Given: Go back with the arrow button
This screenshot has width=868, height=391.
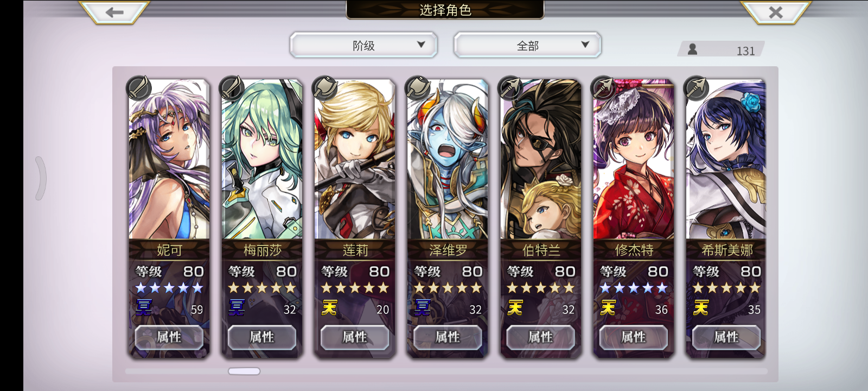Looking at the screenshot, I should pos(114,12).
